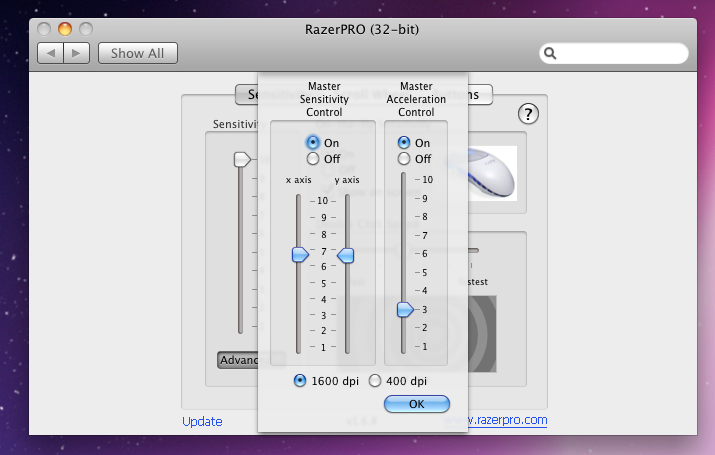715x455 pixels.
Task: Select the 1600 dpi option
Action: coord(300,381)
